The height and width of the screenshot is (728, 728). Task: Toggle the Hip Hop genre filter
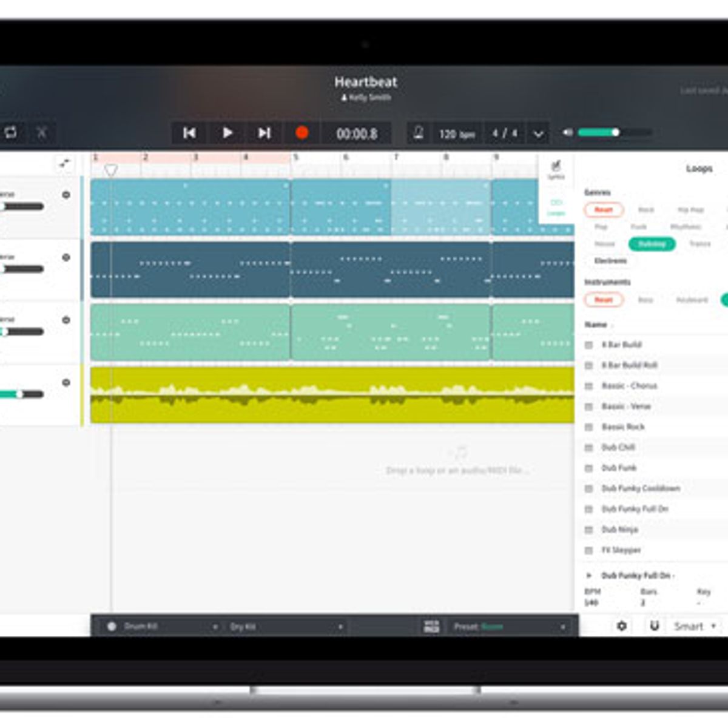coord(690,210)
